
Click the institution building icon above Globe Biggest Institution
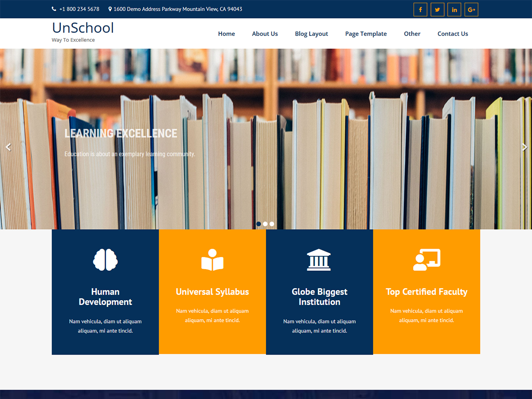click(320, 260)
